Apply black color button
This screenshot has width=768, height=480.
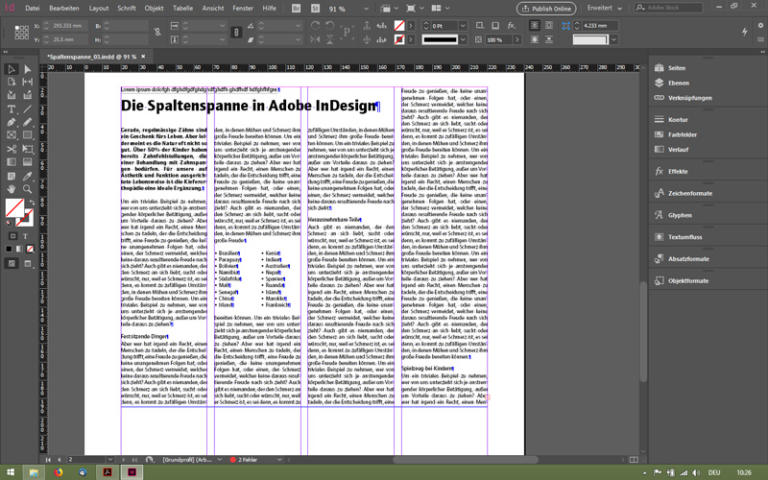click(9, 249)
